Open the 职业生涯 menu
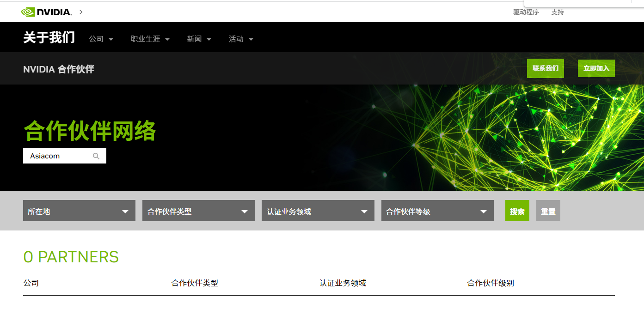The width and height of the screenshot is (644, 321). coord(150,39)
